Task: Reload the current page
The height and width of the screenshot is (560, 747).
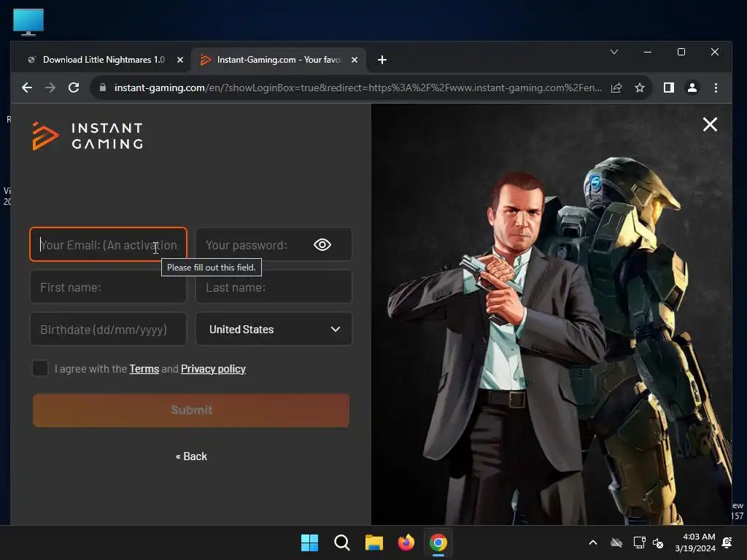Action: click(74, 87)
